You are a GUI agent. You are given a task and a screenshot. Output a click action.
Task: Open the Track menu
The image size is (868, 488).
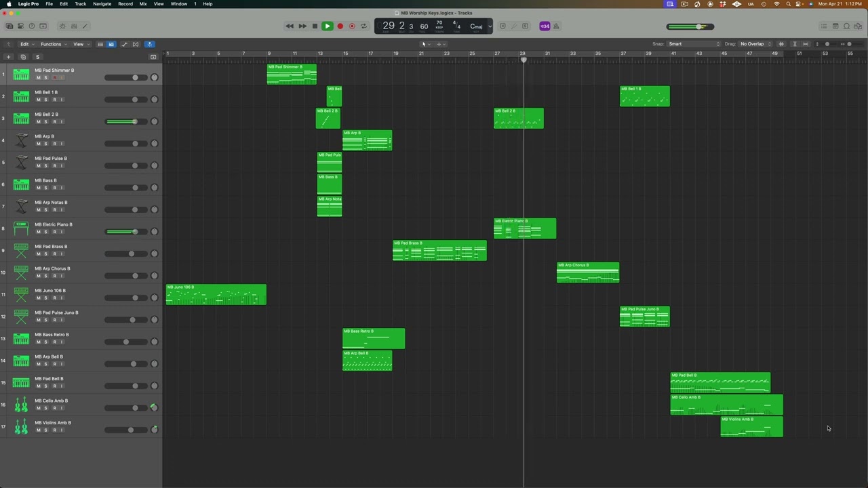[x=80, y=4]
